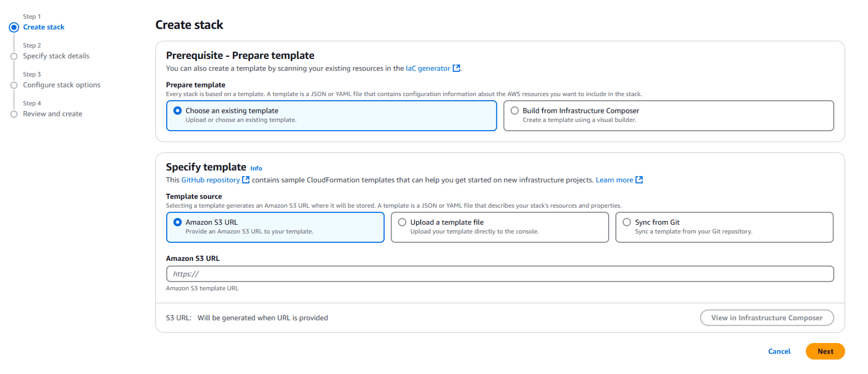
Task: Open the Info link beside Specify template
Action: click(256, 168)
